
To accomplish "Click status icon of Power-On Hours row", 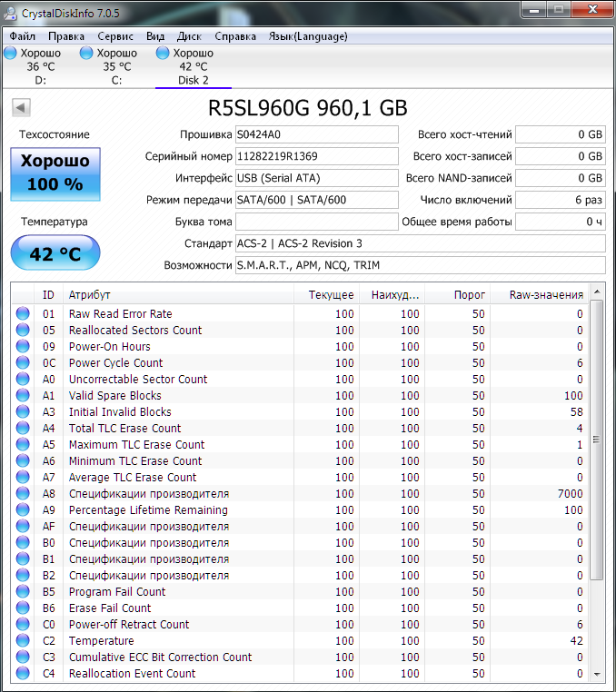I will tap(23, 346).
